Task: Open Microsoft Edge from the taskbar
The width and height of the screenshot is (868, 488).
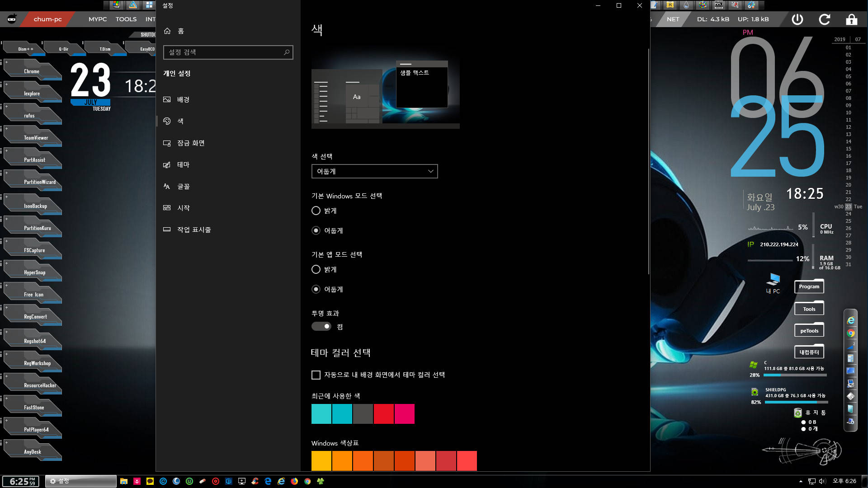Action: (x=268, y=481)
